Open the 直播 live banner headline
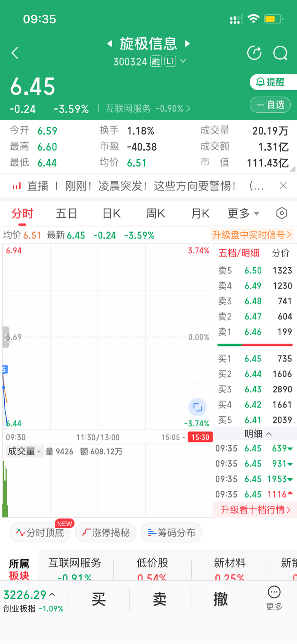Viewport: 297px width, 644px height. (145, 186)
